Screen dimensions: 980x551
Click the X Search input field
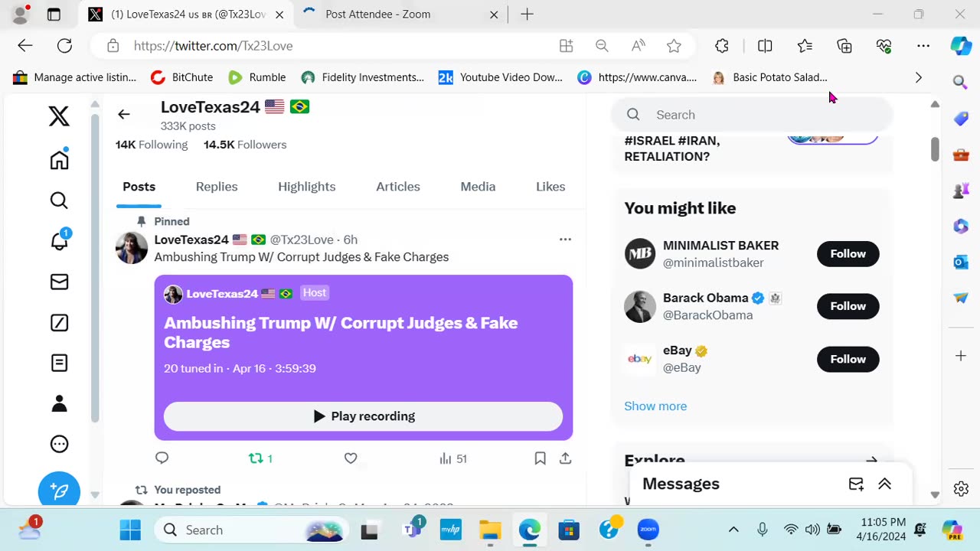[x=752, y=115]
